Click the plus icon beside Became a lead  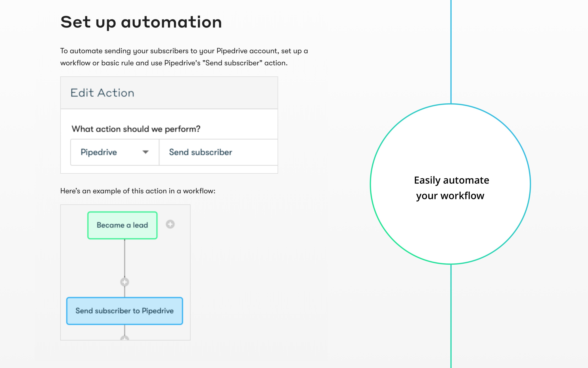click(170, 224)
